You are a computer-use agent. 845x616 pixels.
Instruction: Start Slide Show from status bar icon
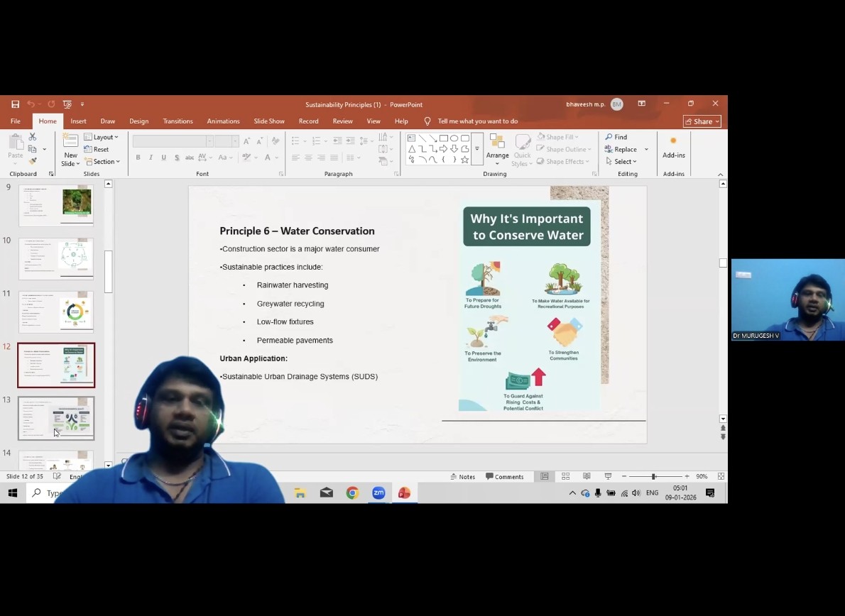[x=608, y=476]
